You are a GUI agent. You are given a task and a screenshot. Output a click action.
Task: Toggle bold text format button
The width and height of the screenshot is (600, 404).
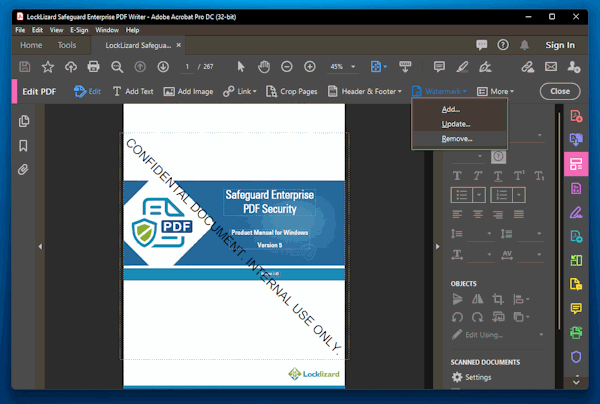click(457, 176)
